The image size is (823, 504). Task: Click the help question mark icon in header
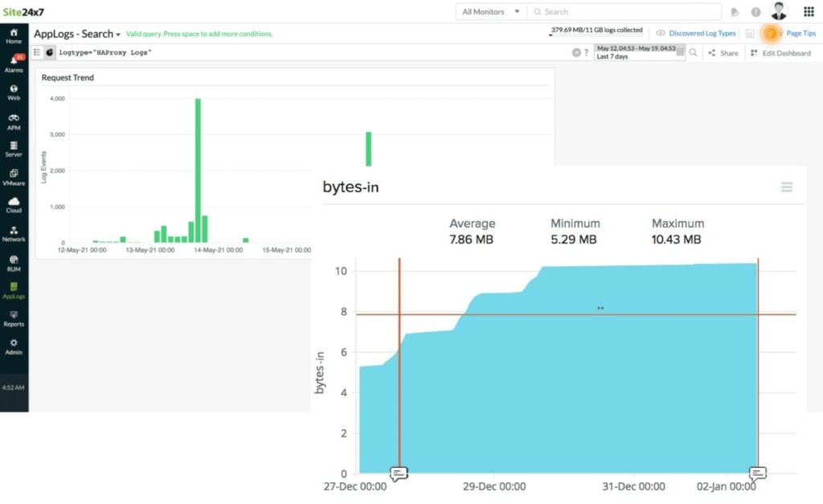755,11
